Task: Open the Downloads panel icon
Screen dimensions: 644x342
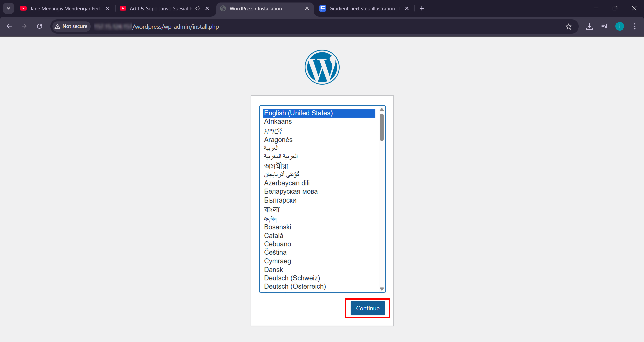Action: pos(589,26)
